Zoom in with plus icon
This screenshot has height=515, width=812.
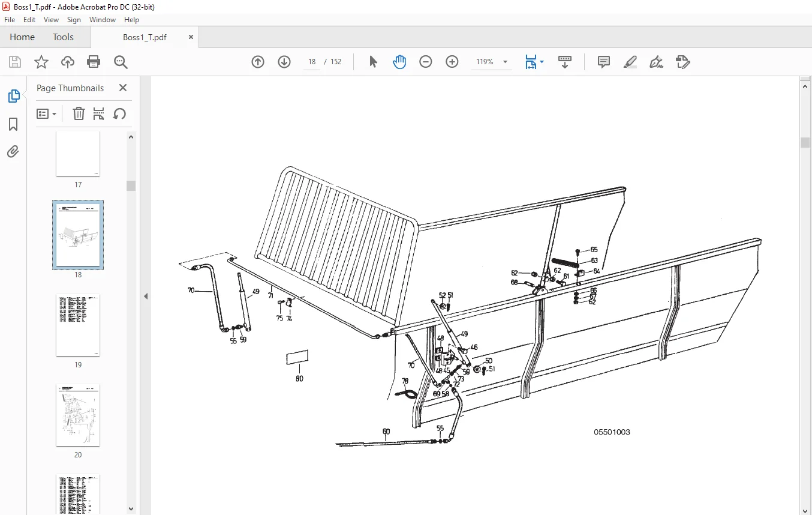(452, 62)
